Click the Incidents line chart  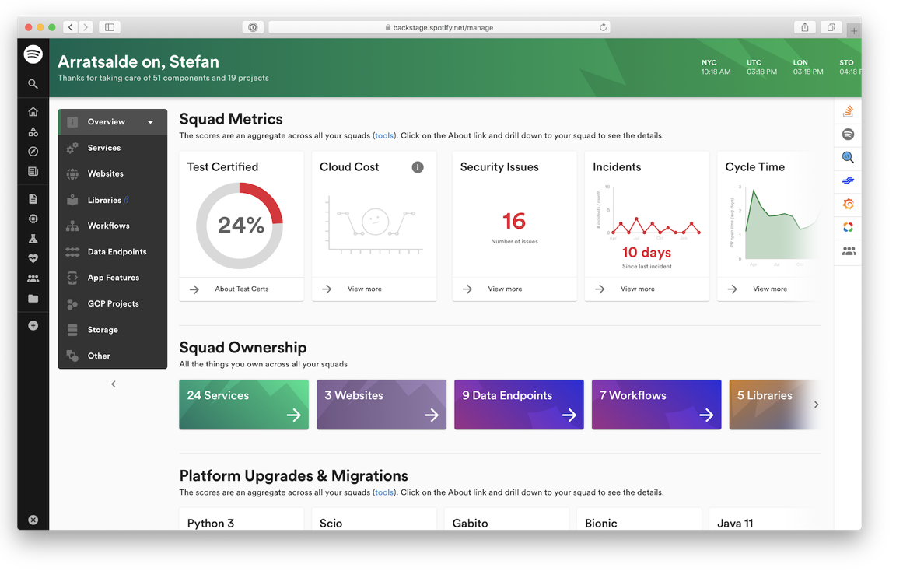pos(648,211)
